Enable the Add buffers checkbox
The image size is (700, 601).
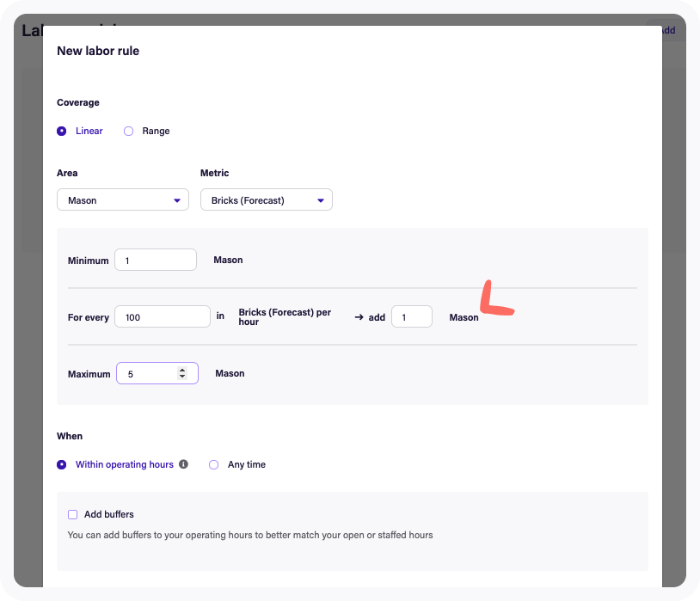point(73,515)
